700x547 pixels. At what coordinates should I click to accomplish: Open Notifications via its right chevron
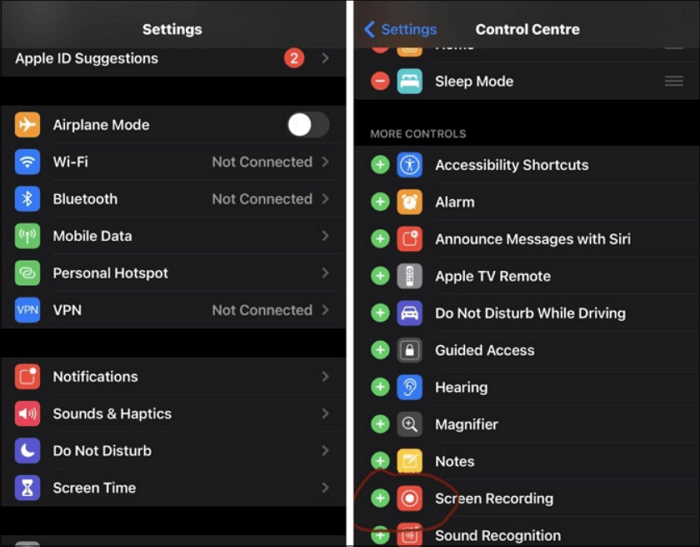point(326,377)
